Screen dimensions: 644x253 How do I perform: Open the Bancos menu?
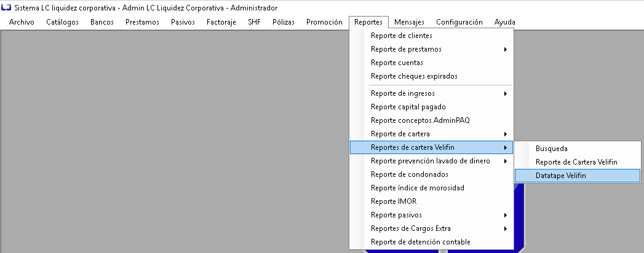(102, 22)
